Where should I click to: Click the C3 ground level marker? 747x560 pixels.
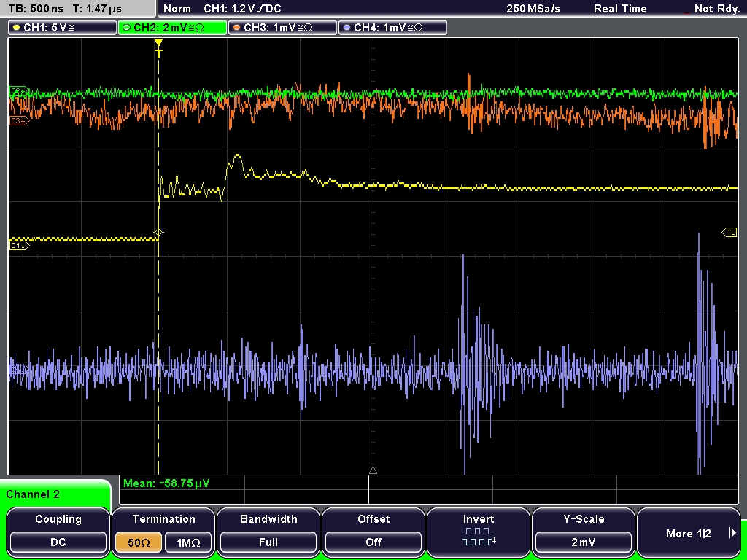(x=19, y=121)
